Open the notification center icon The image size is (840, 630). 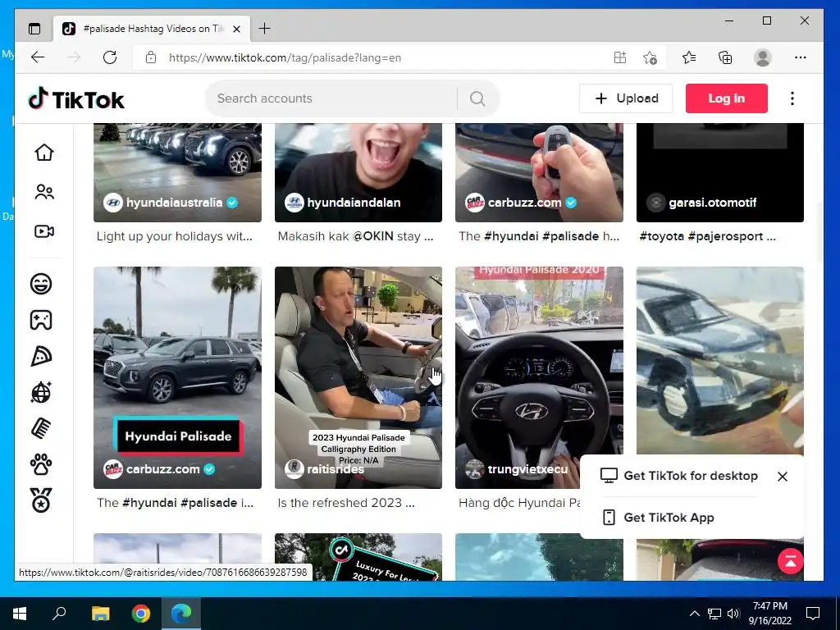tap(813, 614)
